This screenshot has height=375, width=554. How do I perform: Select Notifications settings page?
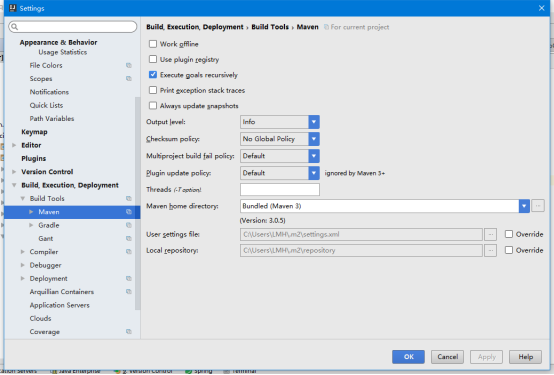pos(49,92)
